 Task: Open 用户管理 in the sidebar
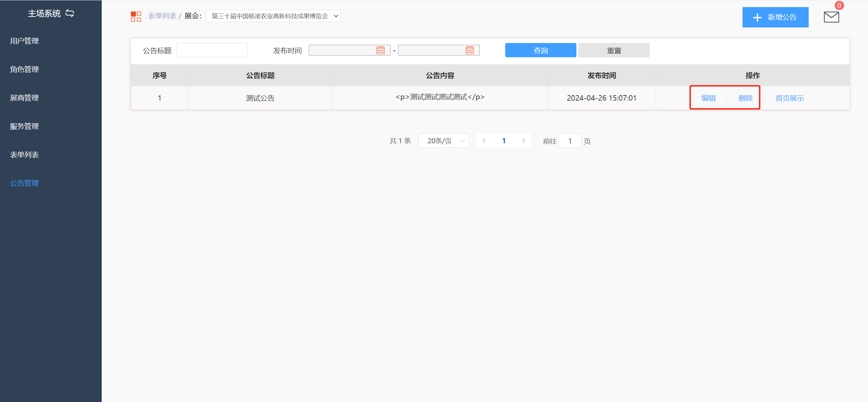(24, 41)
